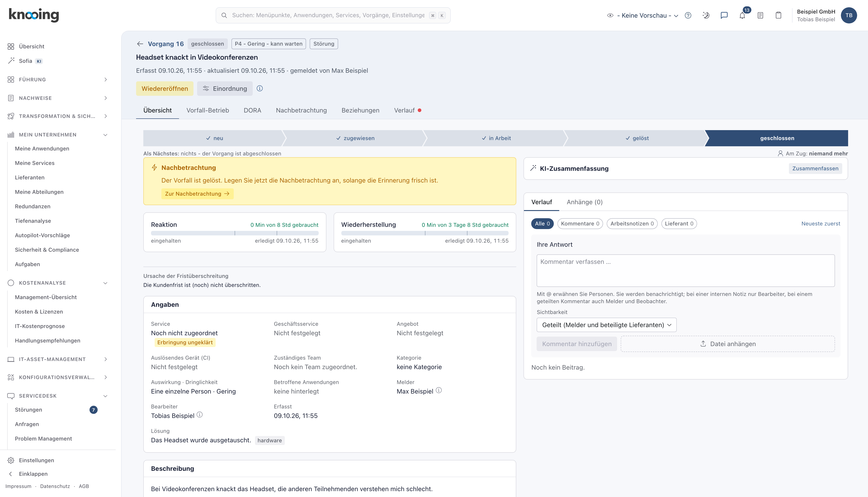
Task: Click the Zusammenfassen button
Action: click(x=815, y=169)
